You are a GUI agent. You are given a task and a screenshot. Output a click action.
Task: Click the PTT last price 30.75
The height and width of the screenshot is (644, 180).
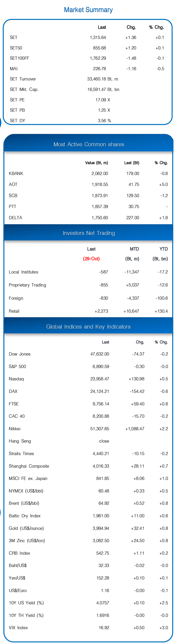(134, 207)
